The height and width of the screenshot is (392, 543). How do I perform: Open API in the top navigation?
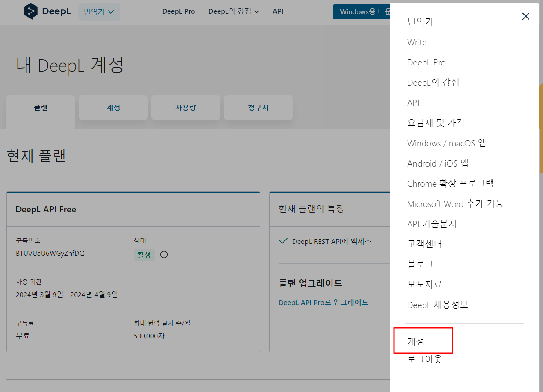tap(278, 11)
